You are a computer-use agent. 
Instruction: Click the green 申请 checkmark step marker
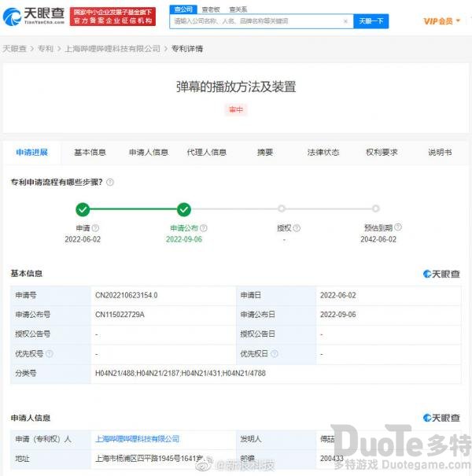point(83,209)
